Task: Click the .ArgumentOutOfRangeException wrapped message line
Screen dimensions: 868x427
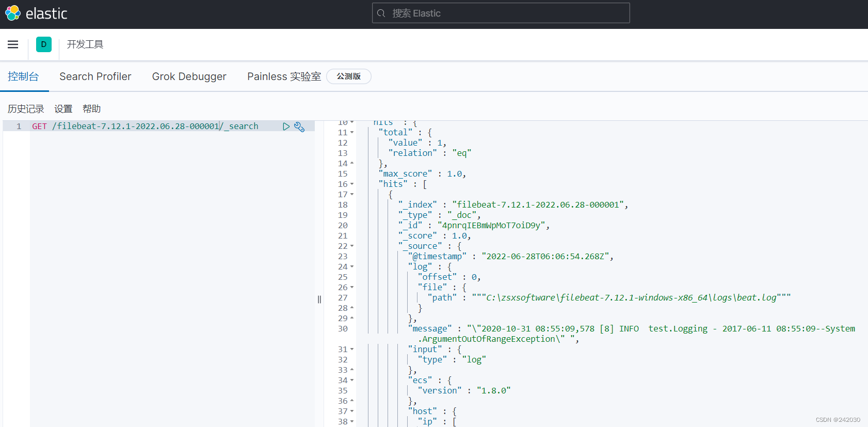Action: (x=498, y=339)
